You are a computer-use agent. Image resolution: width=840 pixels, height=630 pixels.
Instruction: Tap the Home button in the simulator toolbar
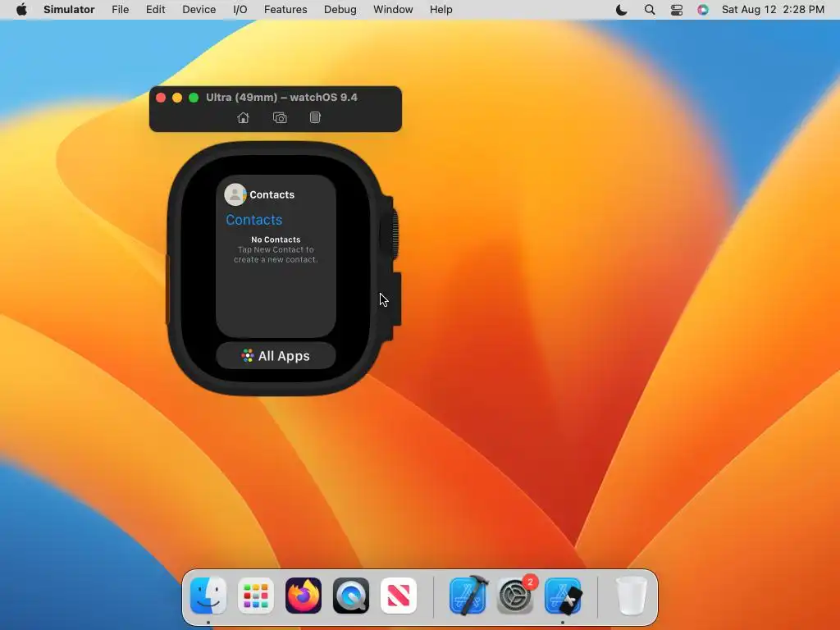[243, 118]
